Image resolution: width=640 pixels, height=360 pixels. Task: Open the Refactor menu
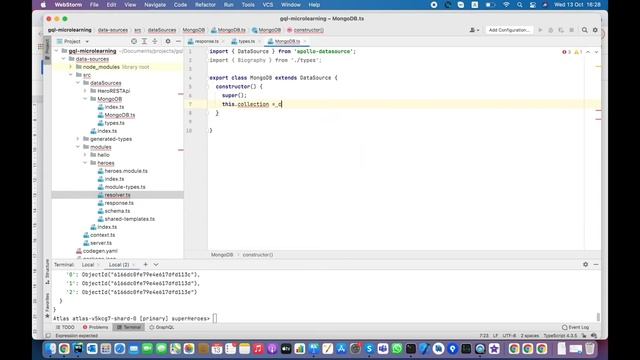(205, 5)
